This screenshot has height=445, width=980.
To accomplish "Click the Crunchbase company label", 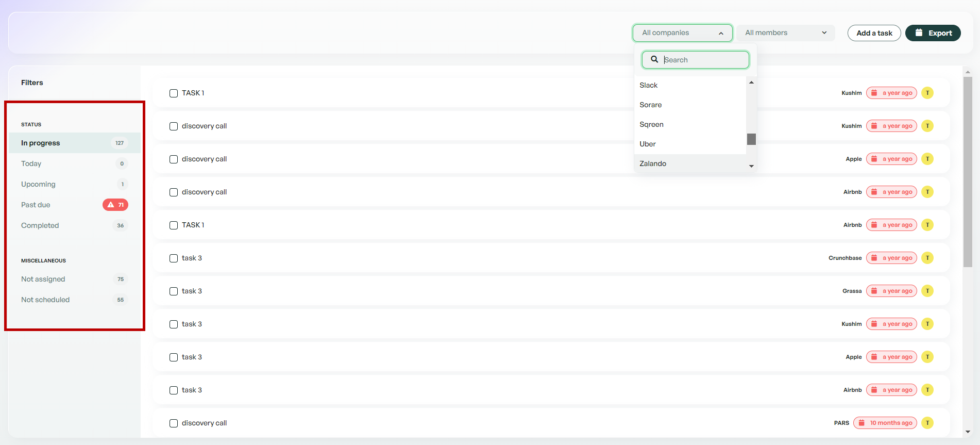I will click(x=845, y=258).
